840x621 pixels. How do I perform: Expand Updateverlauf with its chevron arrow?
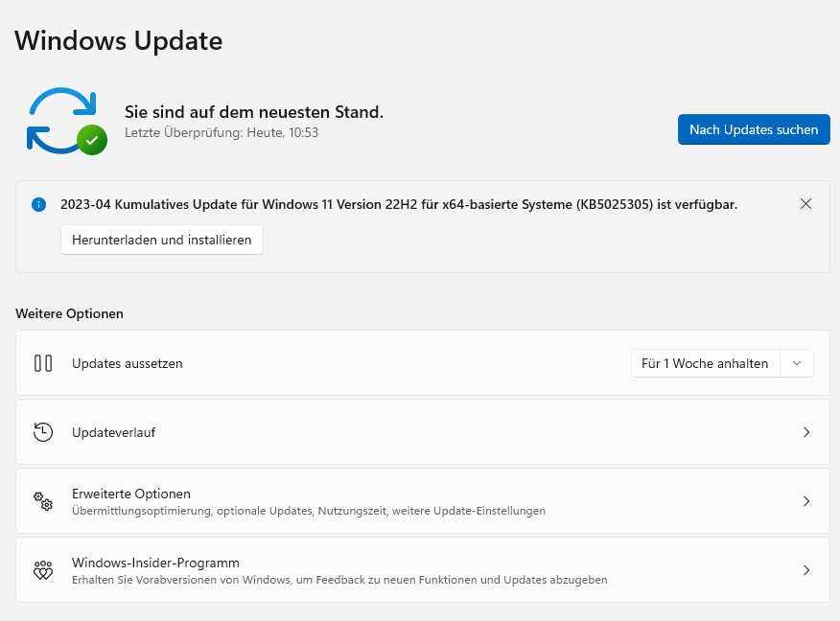coord(806,432)
